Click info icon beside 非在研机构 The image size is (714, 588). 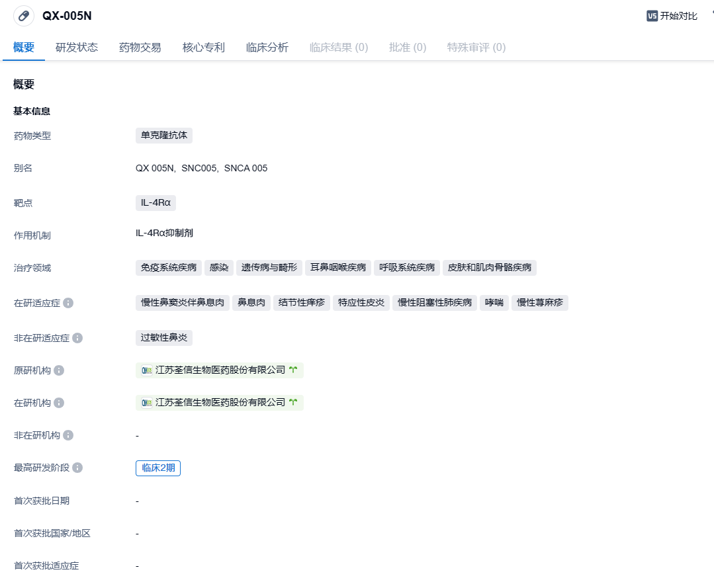tap(68, 435)
